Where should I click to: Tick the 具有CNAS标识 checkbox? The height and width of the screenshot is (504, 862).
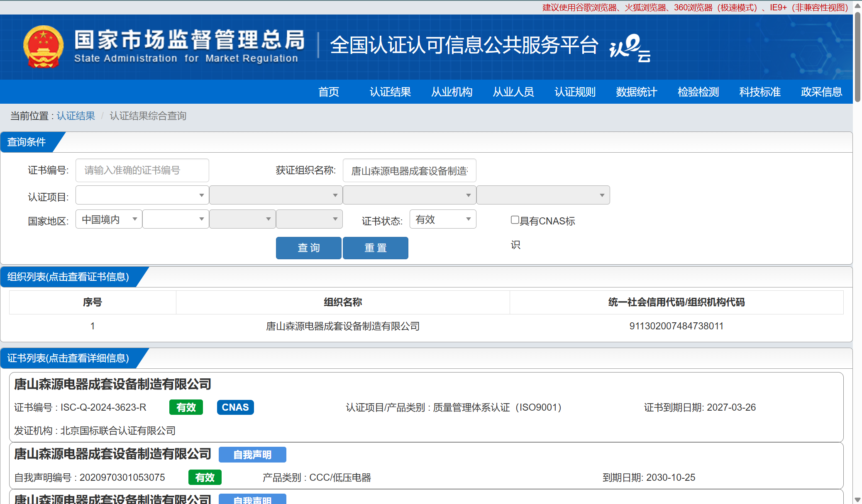515,220
